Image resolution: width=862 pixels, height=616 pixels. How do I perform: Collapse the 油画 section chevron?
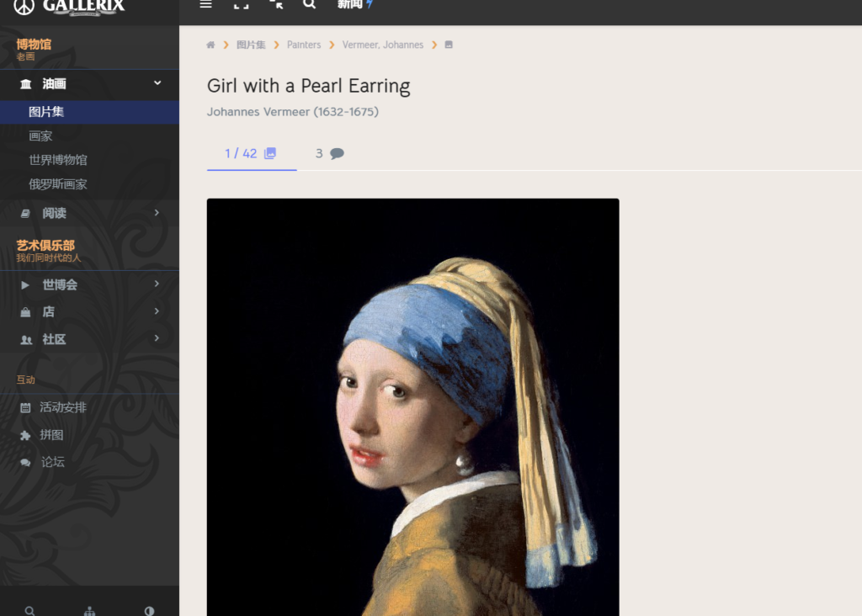tap(157, 83)
